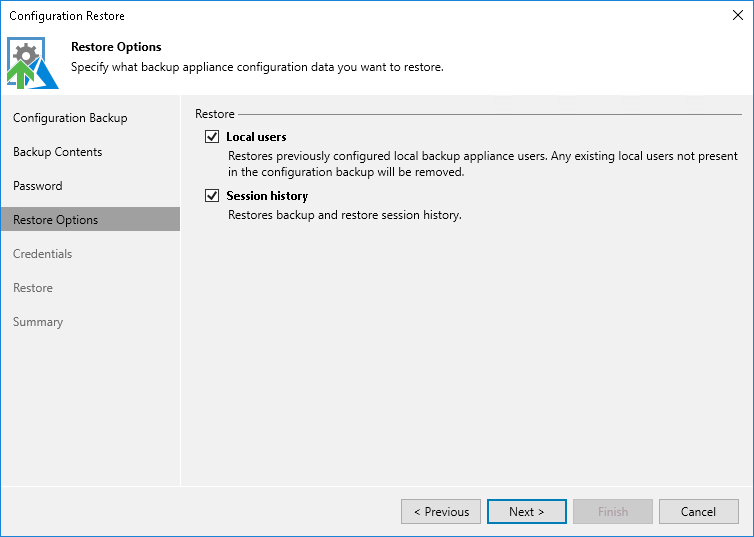Jump to the Summary step

click(x=38, y=322)
